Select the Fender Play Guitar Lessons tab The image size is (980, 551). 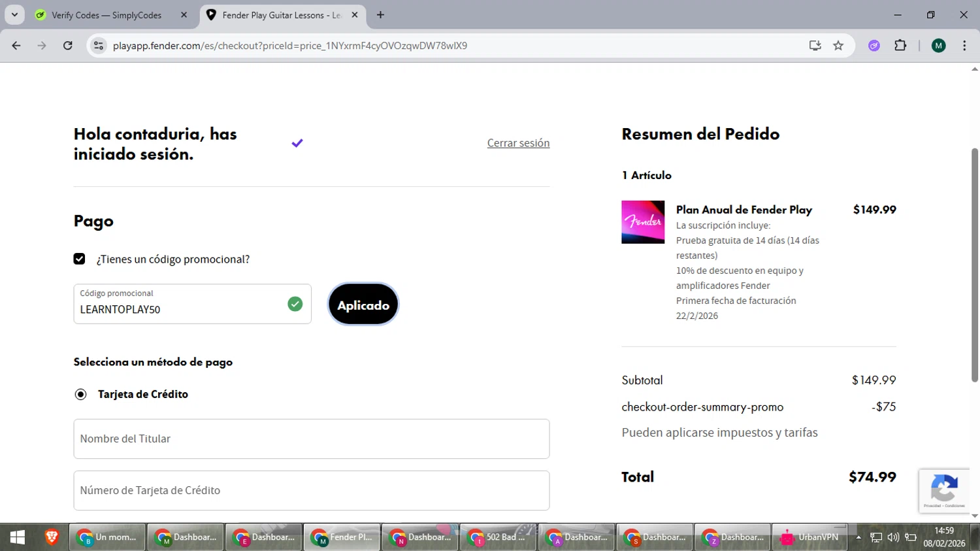pyautogui.click(x=281, y=15)
